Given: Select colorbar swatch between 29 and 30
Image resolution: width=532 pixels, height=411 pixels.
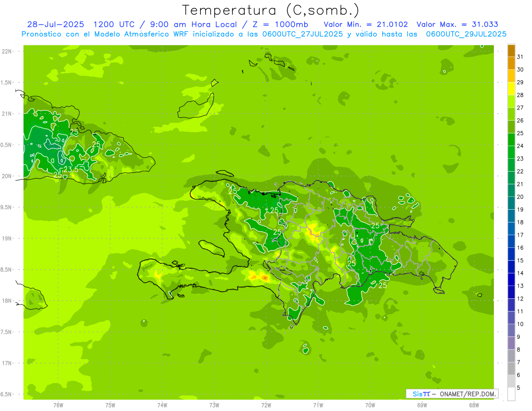Looking at the screenshot, I should tap(511, 76).
